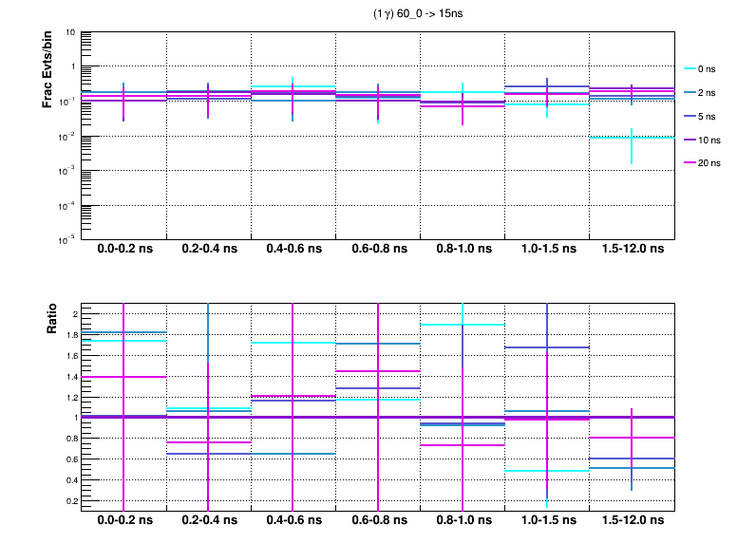This screenshot has height=543, width=756.
Task: Click the cyan ratio line in 0.8-1.0 ns bin
Action: [x=446, y=325]
